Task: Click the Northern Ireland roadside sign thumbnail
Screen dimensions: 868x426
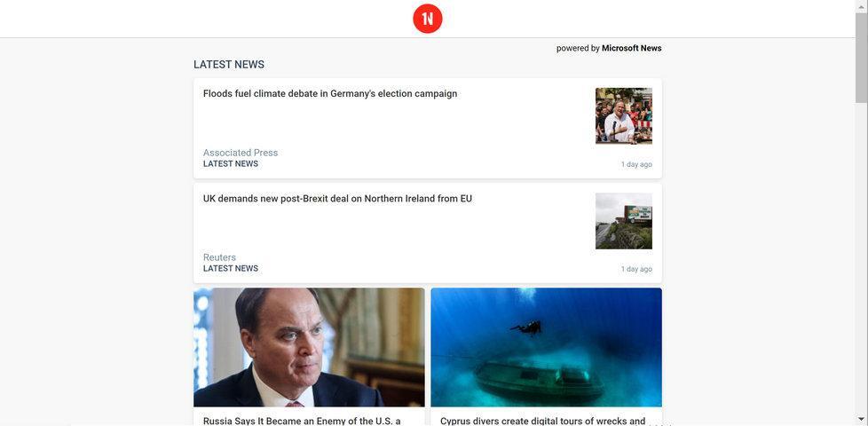Action: pos(623,221)
